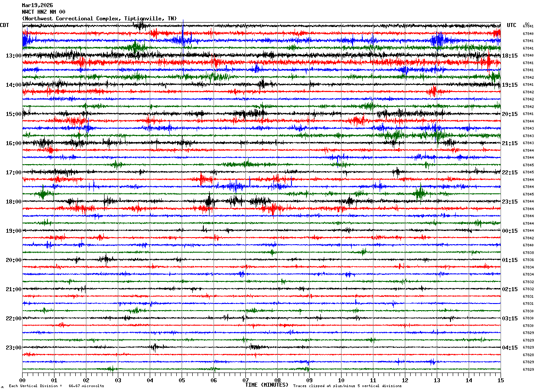Viewport: 536px width, 392px height.
Task: Select the 15:00 CDT time label
Action: [14, 114]
